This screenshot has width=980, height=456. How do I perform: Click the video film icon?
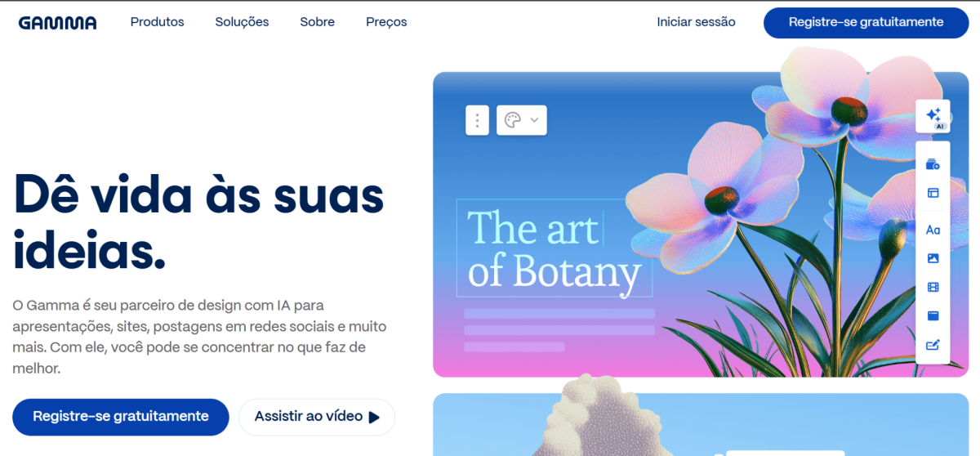click(933, 287)
